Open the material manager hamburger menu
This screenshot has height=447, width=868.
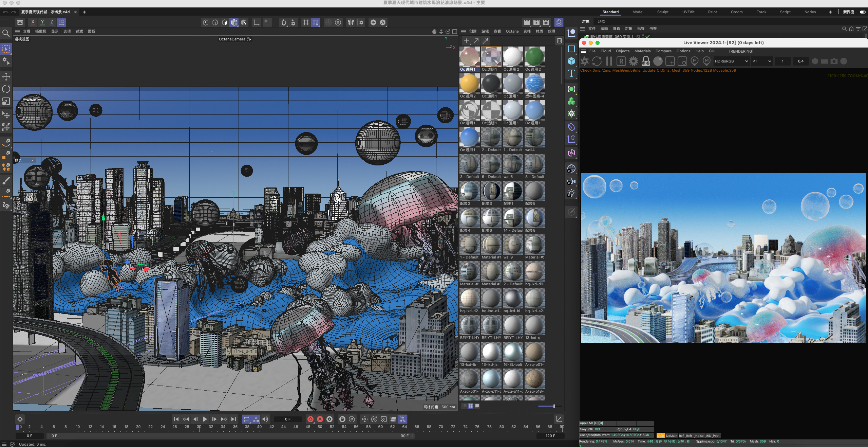(463, 31)
